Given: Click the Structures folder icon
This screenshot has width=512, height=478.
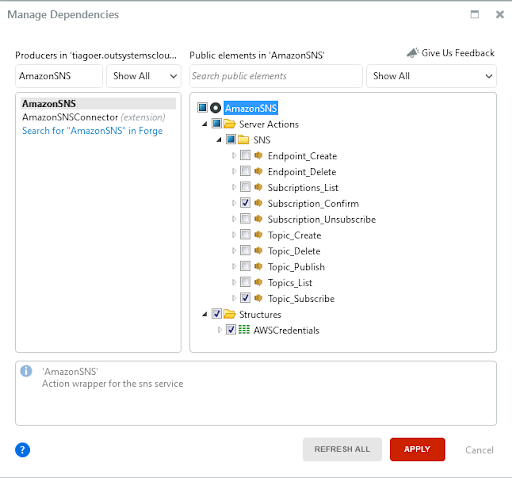Looking at the screenshot, I should 230,314.
